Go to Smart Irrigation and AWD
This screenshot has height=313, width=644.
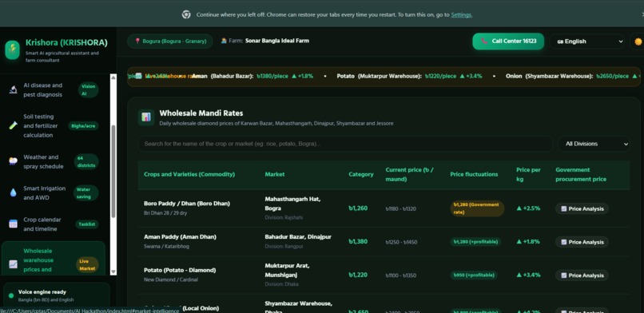(x=54, y=192)
